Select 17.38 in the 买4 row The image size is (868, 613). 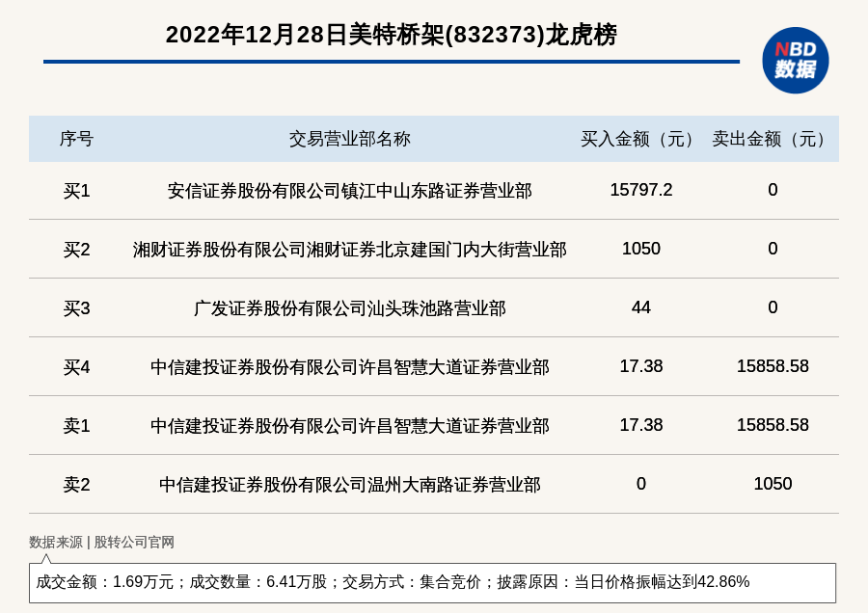[x=641, y=365]
